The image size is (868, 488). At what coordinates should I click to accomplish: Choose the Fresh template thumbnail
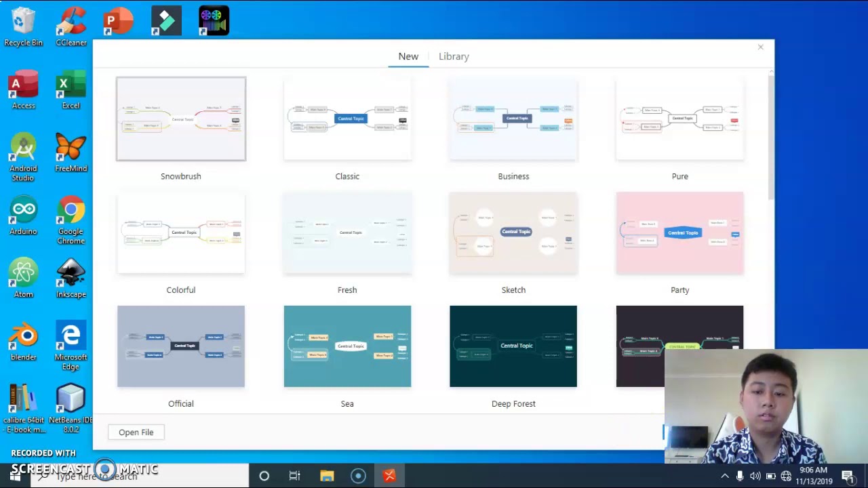pyautogui.click(x=347, y=233)
